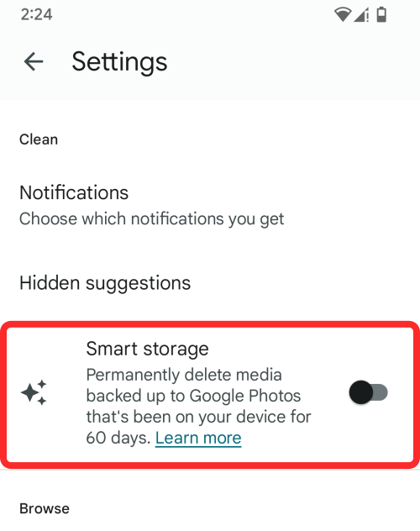Enable the Smart storage toggle
Viewport: 420px width, 531px height.
point(368,392)
